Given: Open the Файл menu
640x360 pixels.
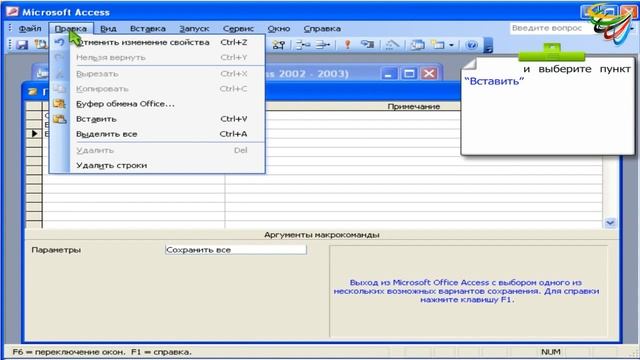Looking at the screenshot, I should [x=30, y=29].
